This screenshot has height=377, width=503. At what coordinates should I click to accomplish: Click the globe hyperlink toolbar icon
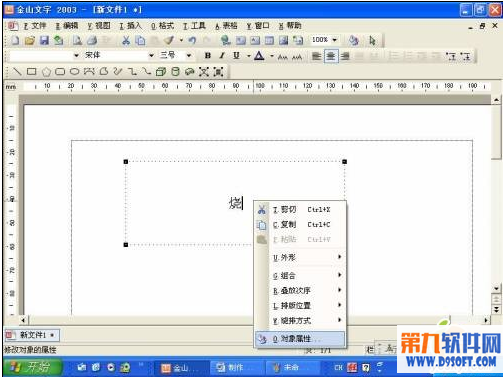point(226,40)
